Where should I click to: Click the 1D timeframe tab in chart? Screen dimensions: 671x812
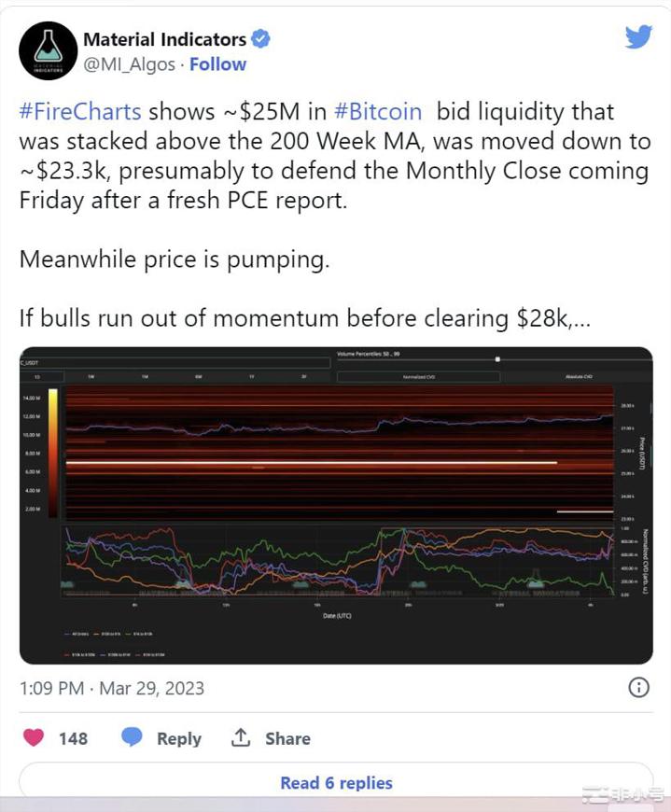pos(37,377)
